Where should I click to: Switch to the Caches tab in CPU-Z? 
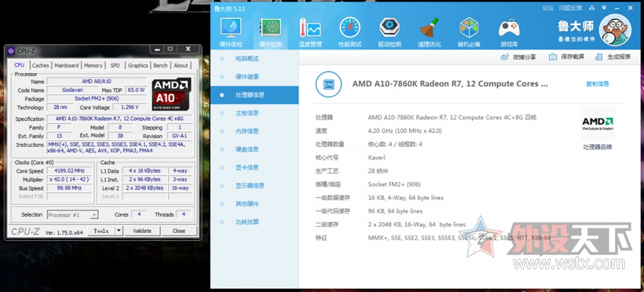(41, 65)
